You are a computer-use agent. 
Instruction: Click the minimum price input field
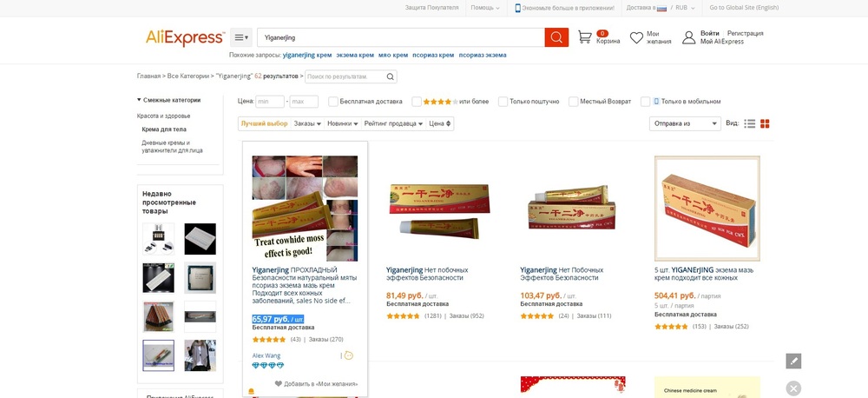tap(270, 102)
